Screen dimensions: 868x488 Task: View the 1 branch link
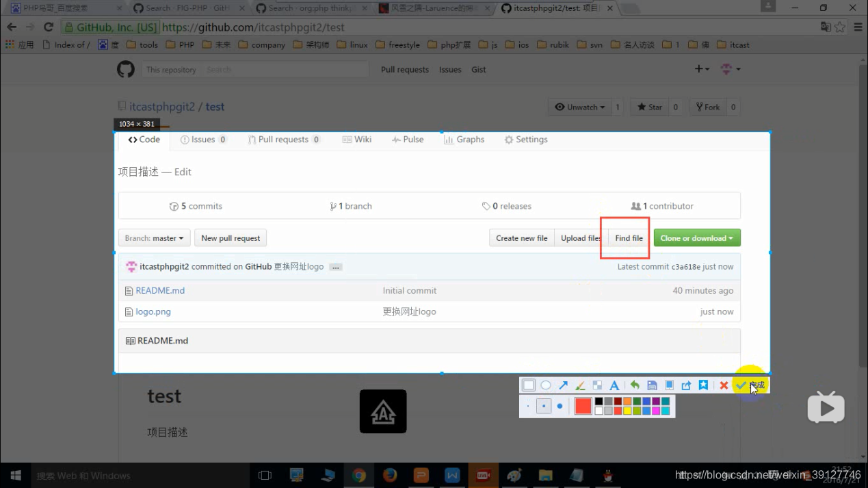click(351, 206)
